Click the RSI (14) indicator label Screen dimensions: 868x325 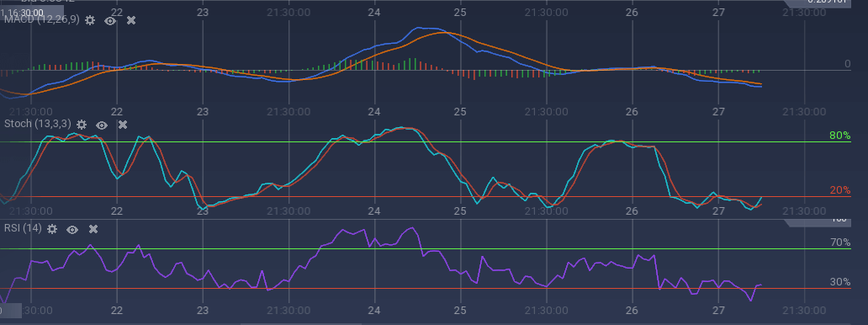point(23,227)
